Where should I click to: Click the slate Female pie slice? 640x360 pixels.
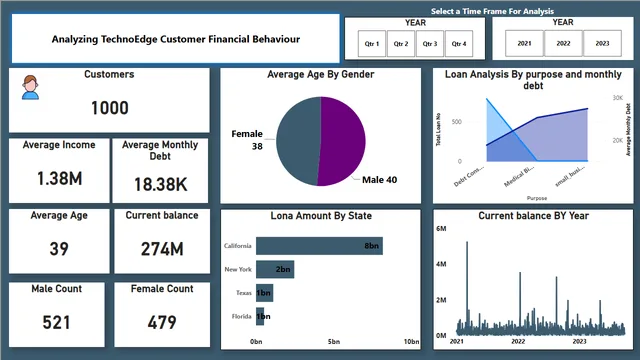[x=298, y=141]
